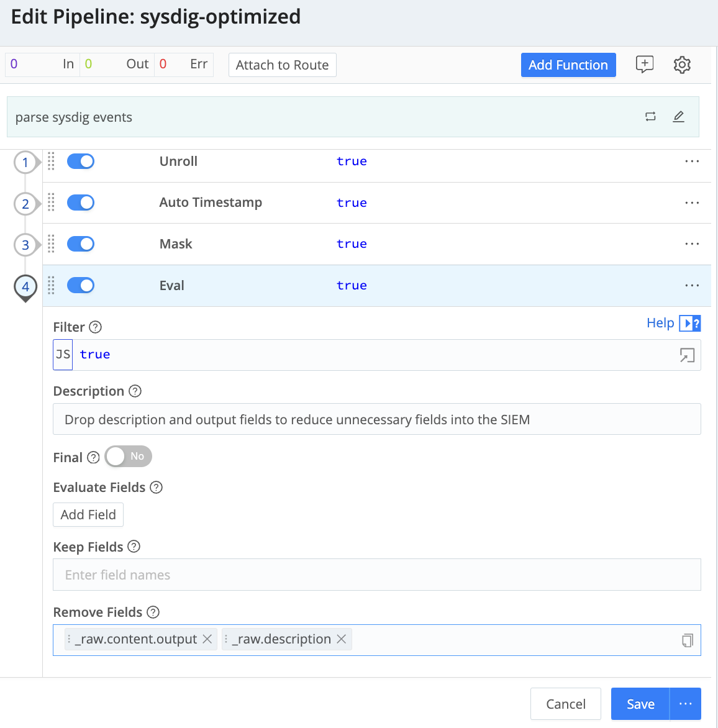Expand the Mask function row
The width and height of the screenshot is (718, 728).
376,244
